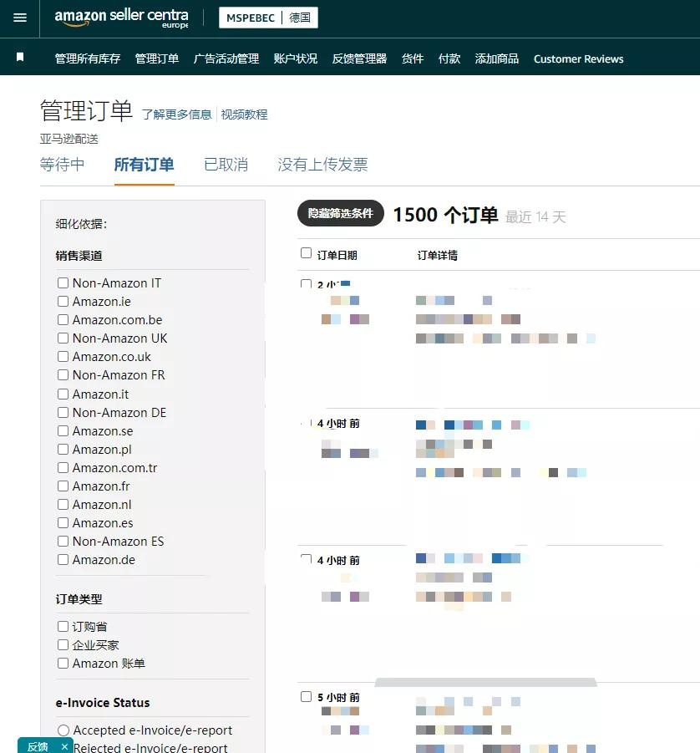Check the 企业买家 order type filter
The width and height of the screenshot is (700, 753).
pyautogui.click(x=63, y=645)
